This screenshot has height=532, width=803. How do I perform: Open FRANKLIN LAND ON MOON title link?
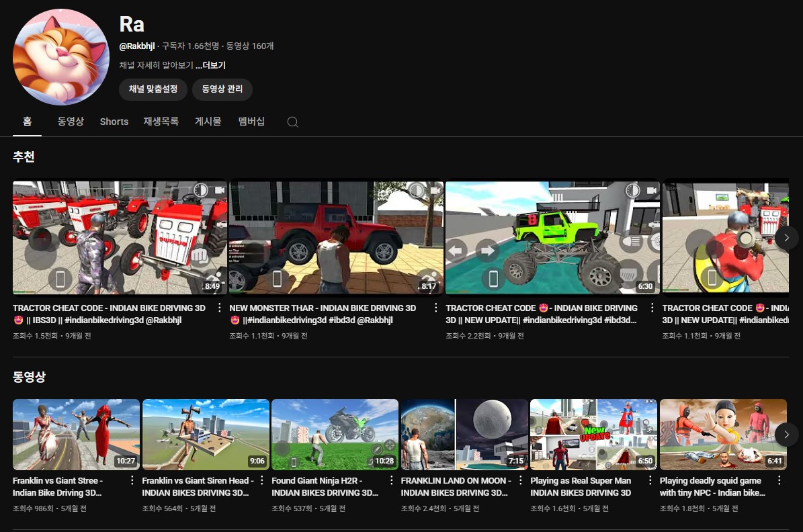click(456, 486)
